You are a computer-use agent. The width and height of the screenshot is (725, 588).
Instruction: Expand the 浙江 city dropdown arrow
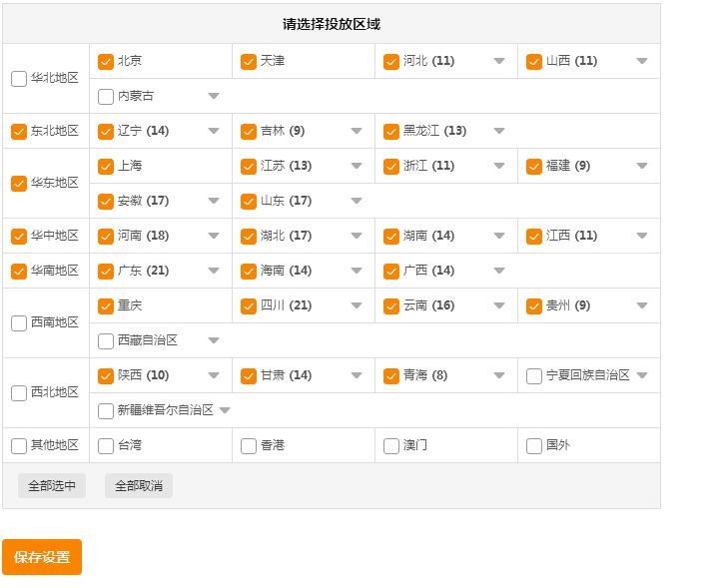(499, 166)
